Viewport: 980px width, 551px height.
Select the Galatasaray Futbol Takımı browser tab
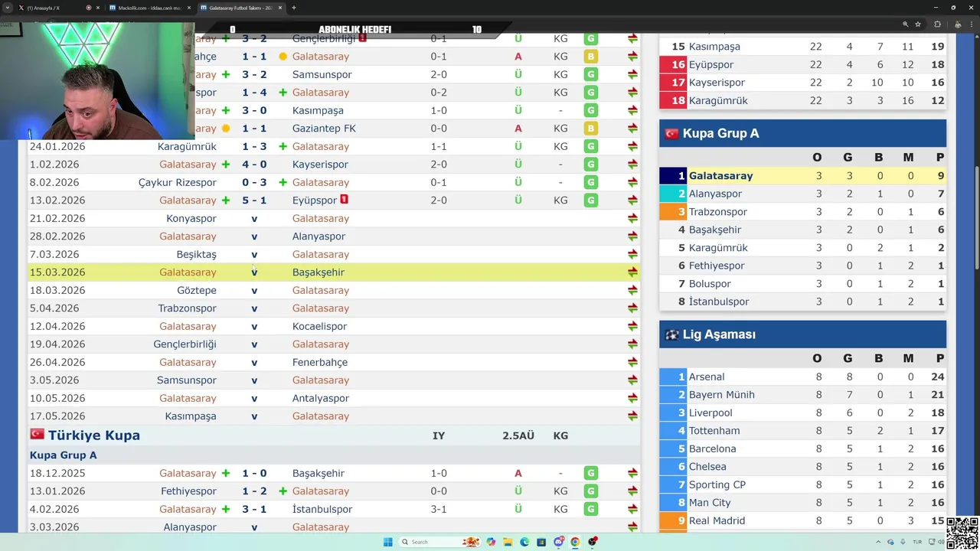point(241,8)
